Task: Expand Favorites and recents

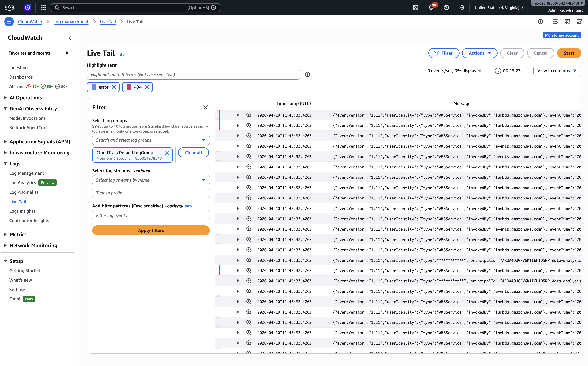Action: [x=67, y=53]
